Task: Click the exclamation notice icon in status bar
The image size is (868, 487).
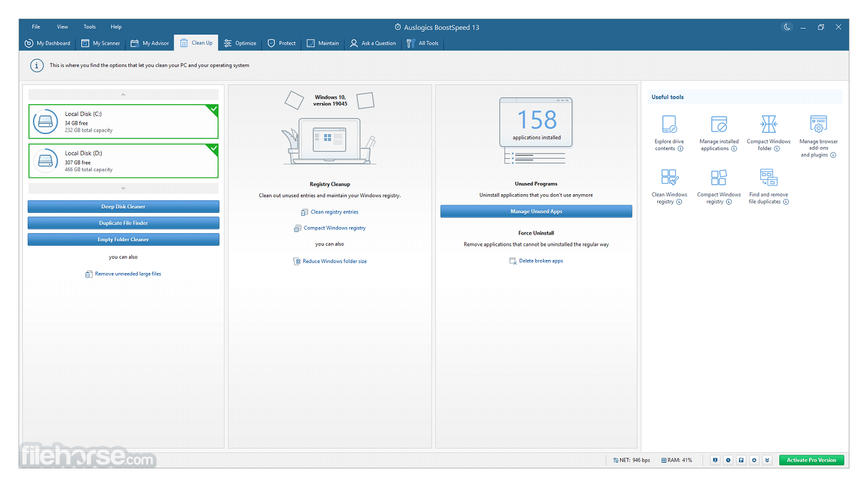Action: click(x=715, y=460)
